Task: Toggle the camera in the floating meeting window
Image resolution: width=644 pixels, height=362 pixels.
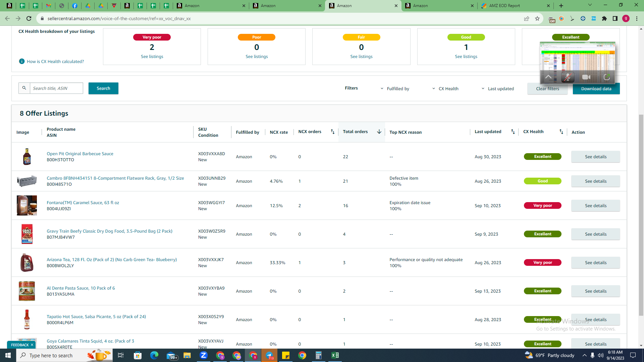Action: pyautogui.click(x=586, y=77)
